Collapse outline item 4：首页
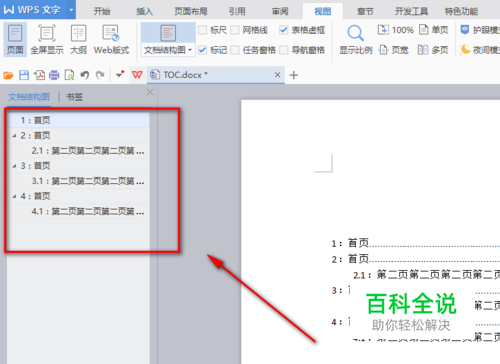This screenshot has height=364, width=500. coord(14,196)
